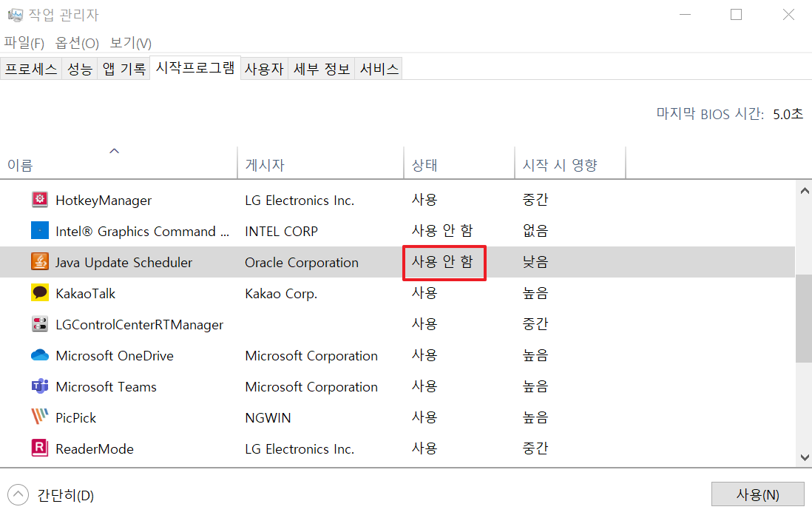This screenshot has width=812, height=521.
Task: Select the Microsoft Teams icon
Action: [41, 386]
